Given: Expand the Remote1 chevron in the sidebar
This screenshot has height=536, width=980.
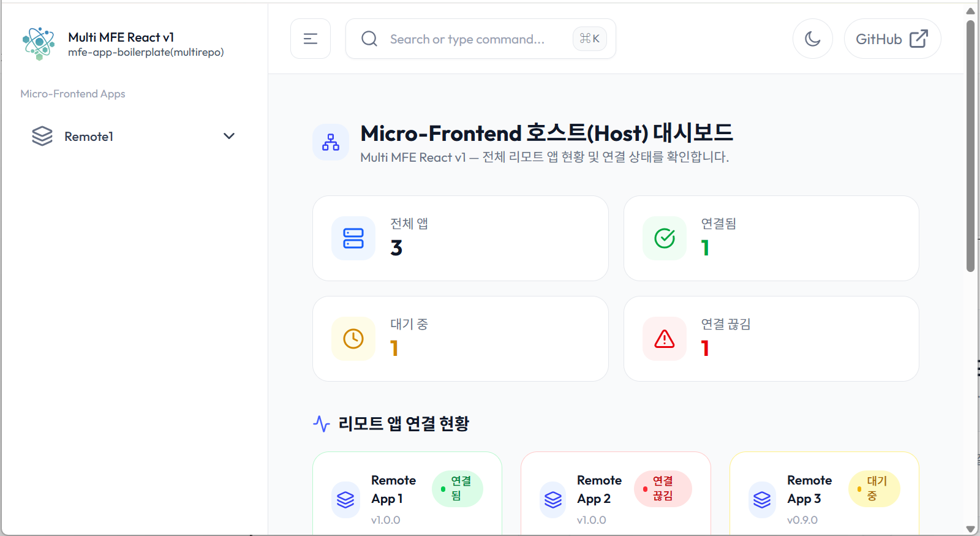Looking at the screenshot, I should point(228,136).
